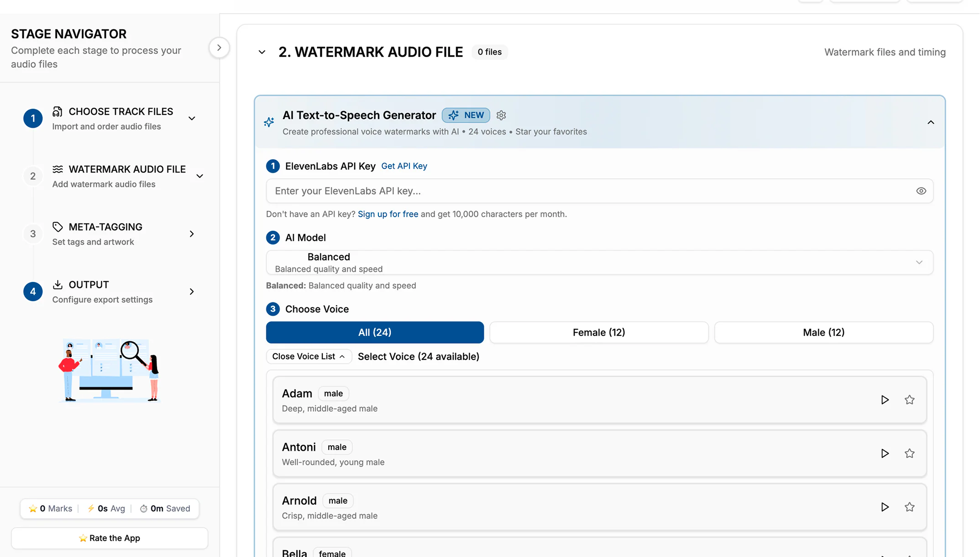The width and height of the screenshot is (980, 557).
Task: Filter voices by Female (12)
Action: (x=599, y=333)
